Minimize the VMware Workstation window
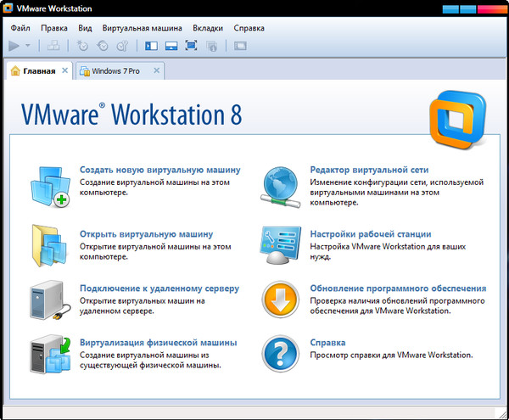Image resolution: width=509 pixels, height=420 pixels. click(450, 9)
